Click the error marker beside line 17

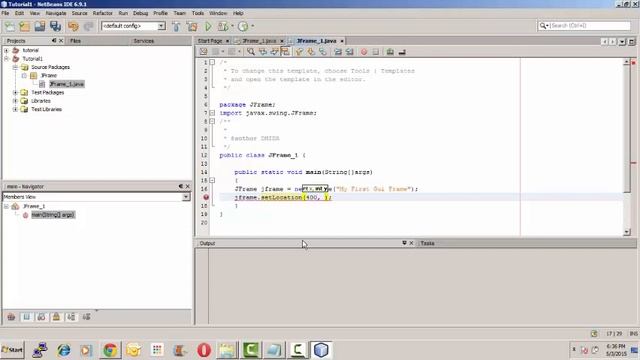tap(206, 197)
